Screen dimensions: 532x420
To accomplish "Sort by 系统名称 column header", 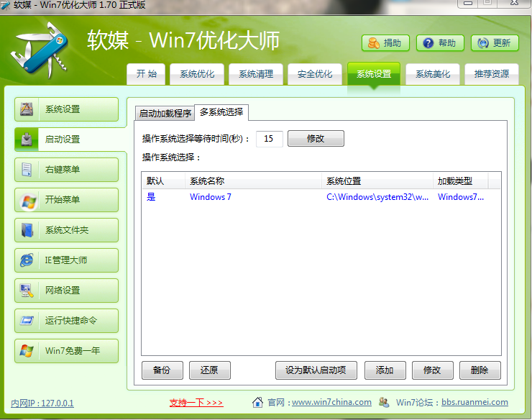I will (254, 181).
